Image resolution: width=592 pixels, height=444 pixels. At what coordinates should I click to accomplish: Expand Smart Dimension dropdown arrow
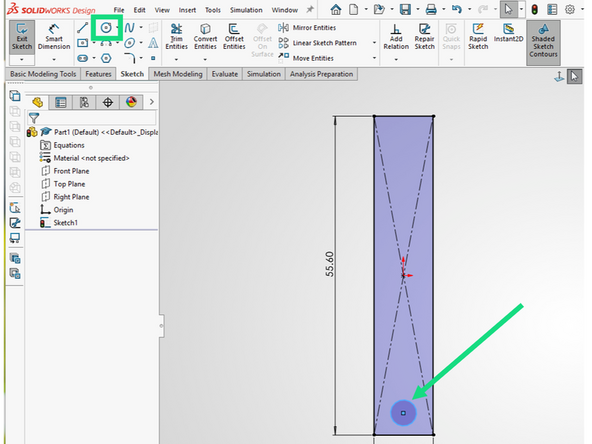[54, 59]
